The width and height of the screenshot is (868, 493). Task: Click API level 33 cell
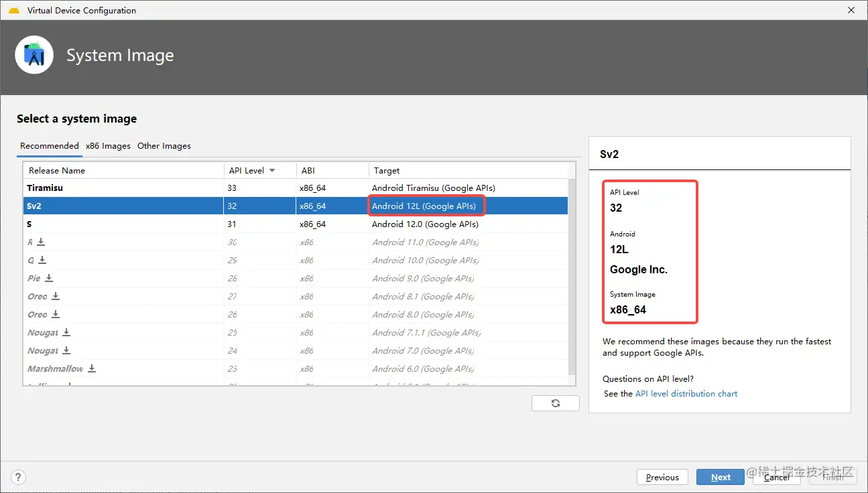click(232, 188)
